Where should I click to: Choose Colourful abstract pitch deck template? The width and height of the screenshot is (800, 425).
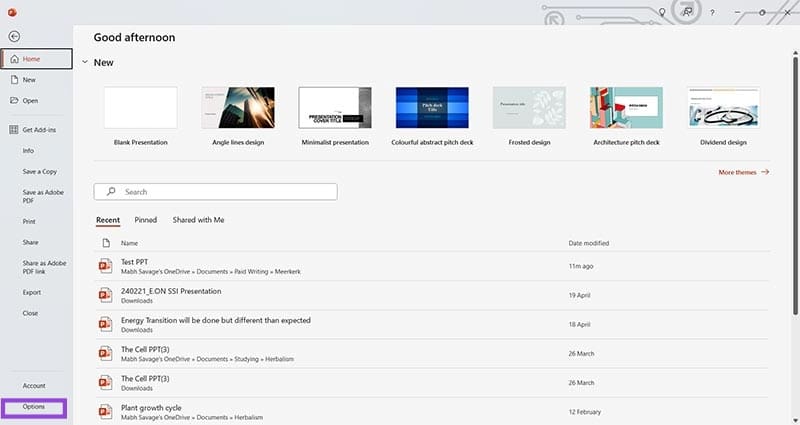point(432,116)
